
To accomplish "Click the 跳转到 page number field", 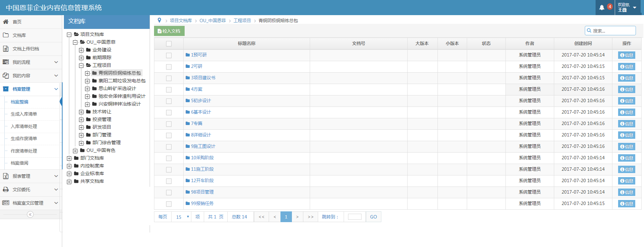I will [354, 217].
